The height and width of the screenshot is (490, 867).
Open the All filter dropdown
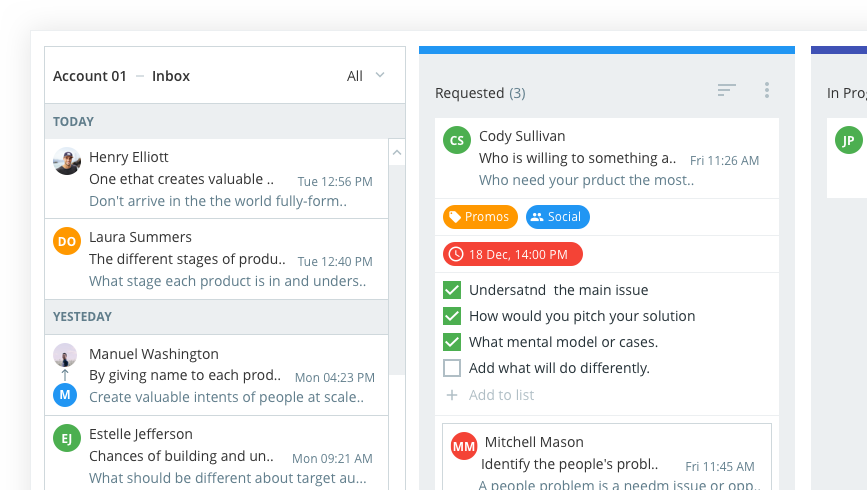coord(366,76)
